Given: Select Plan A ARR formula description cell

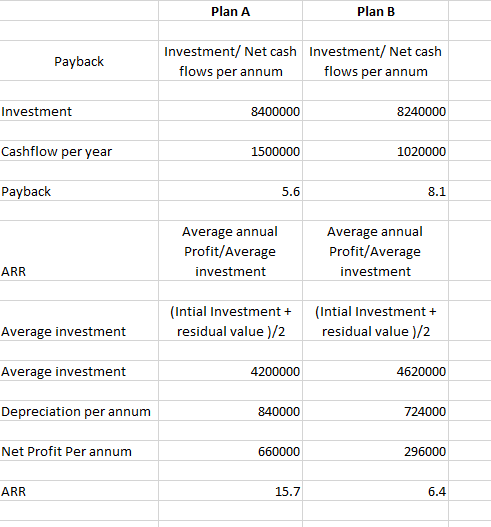Looking at the screenshot, I should coord(231,251).
